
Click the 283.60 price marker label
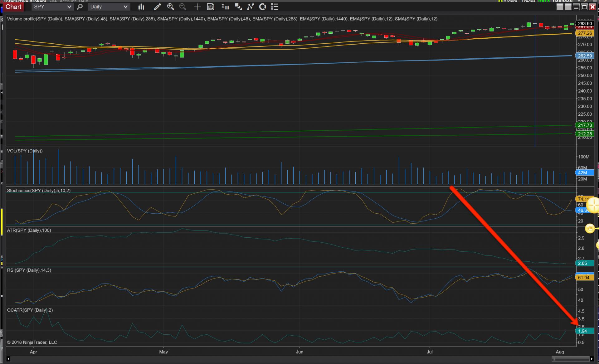(x=585, y=23)
